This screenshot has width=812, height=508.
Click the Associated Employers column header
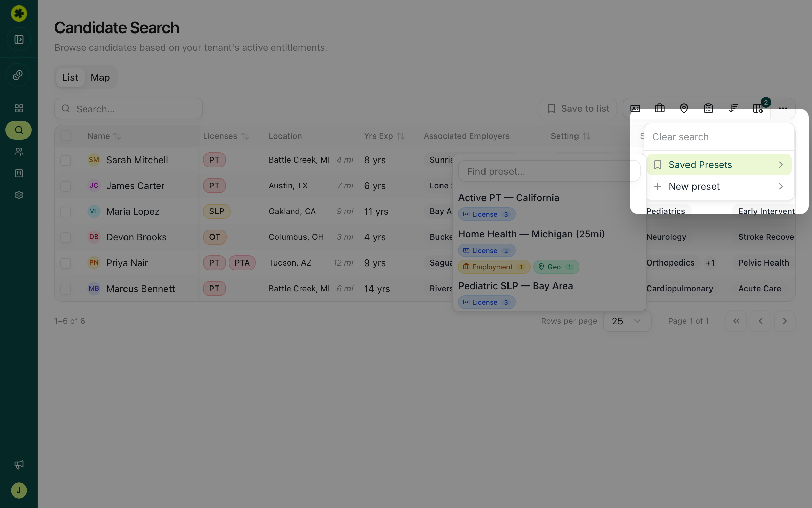467,136
